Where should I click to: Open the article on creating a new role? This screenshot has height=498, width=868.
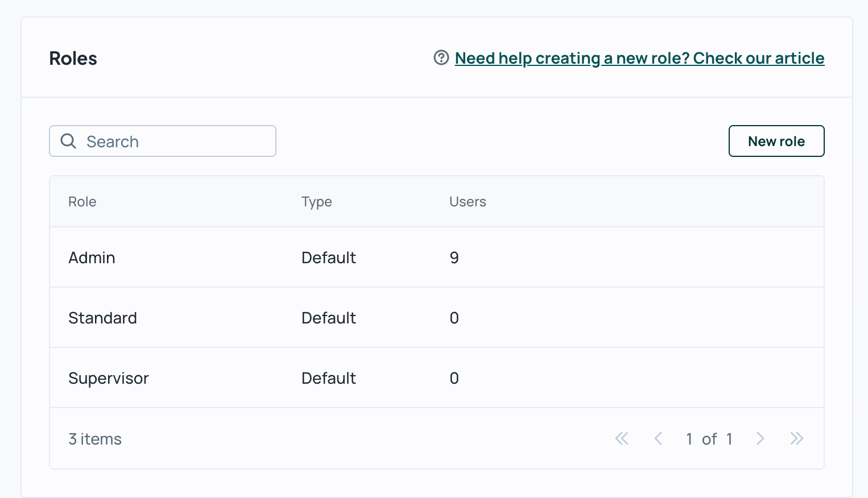(x=639, y=58)
